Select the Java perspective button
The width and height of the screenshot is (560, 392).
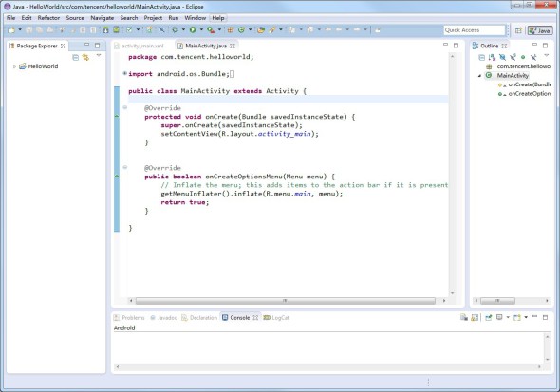coord(539,30)
